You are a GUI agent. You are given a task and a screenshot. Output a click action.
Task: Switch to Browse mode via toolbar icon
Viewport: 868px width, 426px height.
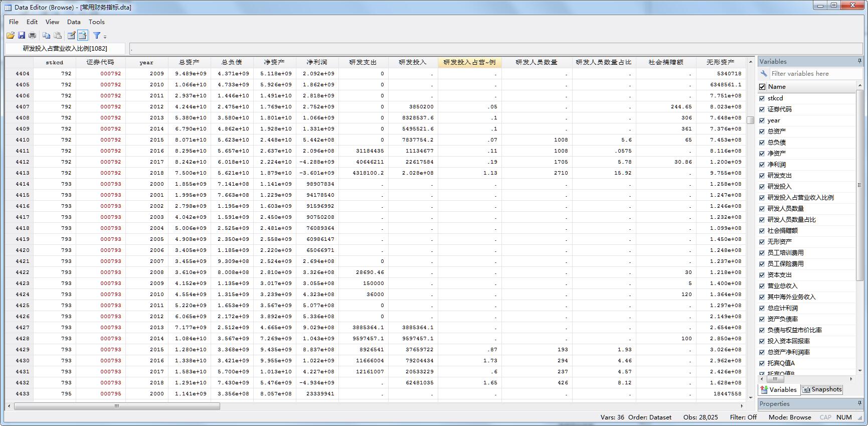(83, 35)
